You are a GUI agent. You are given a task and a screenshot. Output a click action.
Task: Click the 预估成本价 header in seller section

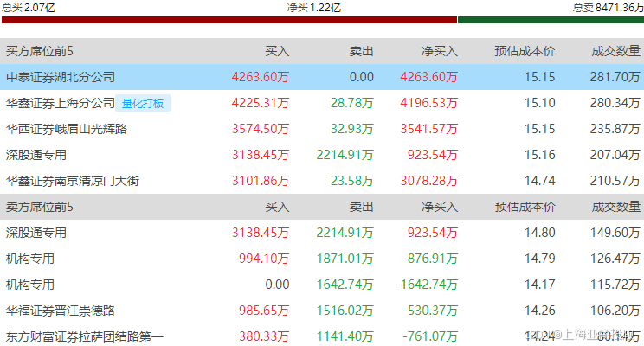525,207
